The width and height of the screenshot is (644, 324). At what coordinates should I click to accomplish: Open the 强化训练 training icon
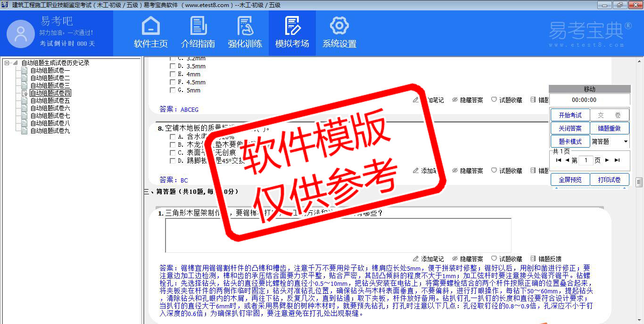click(245, 26)
